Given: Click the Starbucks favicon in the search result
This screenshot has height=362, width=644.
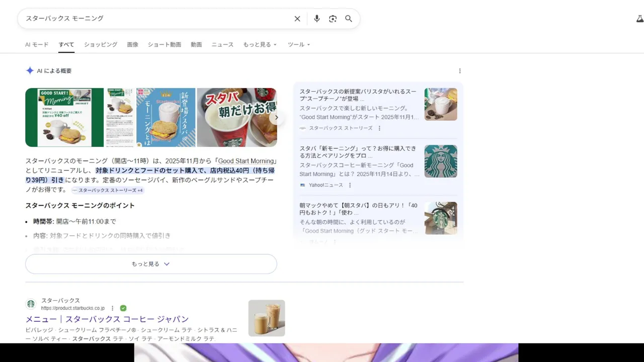Looking at the screenshot, I should tap(31, 304).
